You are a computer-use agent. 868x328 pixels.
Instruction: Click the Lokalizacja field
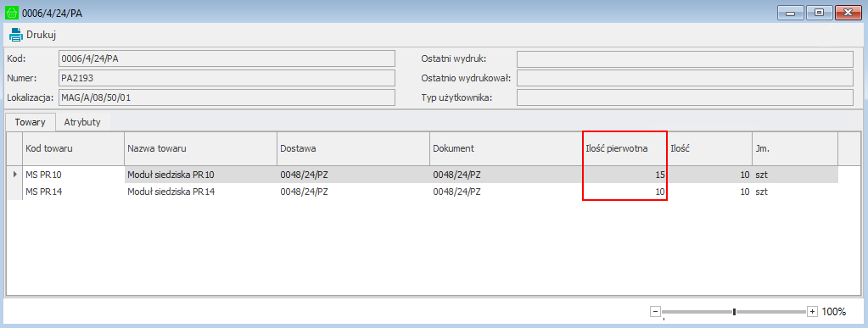227,97
